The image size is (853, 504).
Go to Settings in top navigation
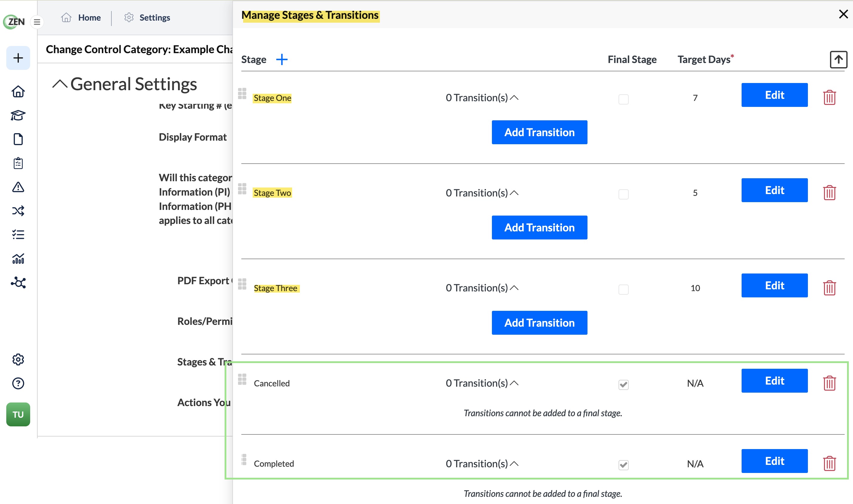click(x=147, y=17)
